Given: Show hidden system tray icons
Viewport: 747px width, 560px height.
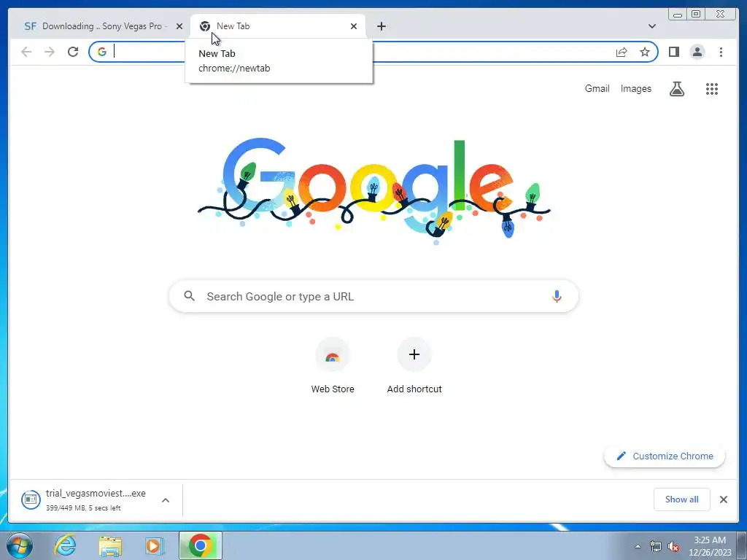Looking at the screenshot, I should (638, 546).
